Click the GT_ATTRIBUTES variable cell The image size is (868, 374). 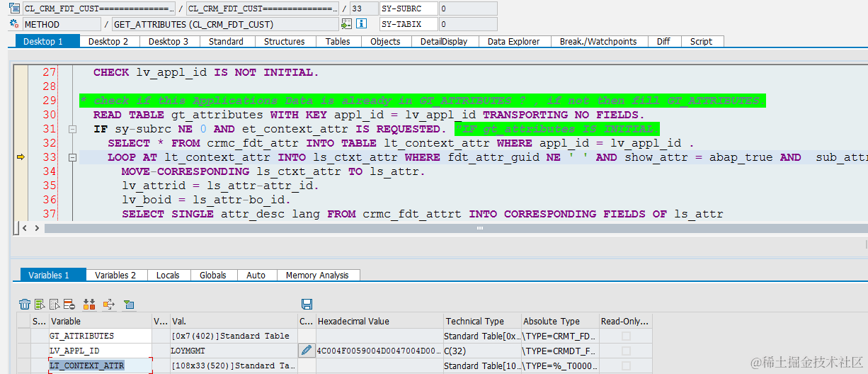coord(99,336)
